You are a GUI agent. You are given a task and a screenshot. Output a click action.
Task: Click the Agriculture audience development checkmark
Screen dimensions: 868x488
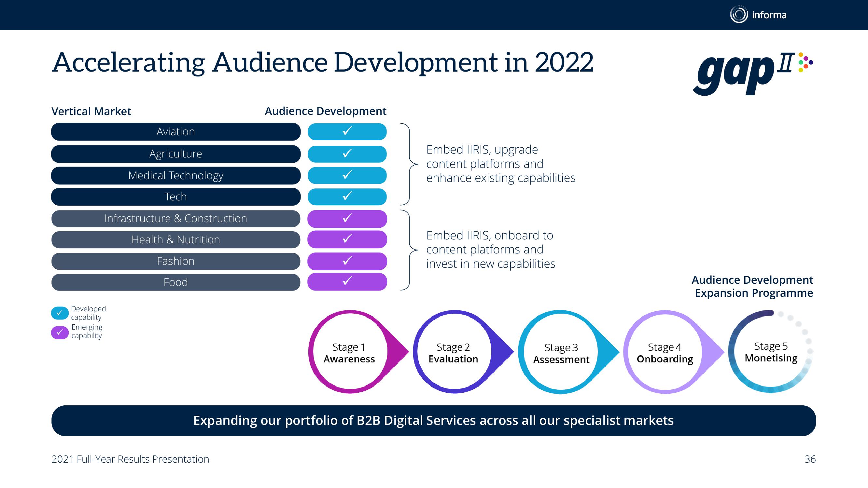(347, 154)
